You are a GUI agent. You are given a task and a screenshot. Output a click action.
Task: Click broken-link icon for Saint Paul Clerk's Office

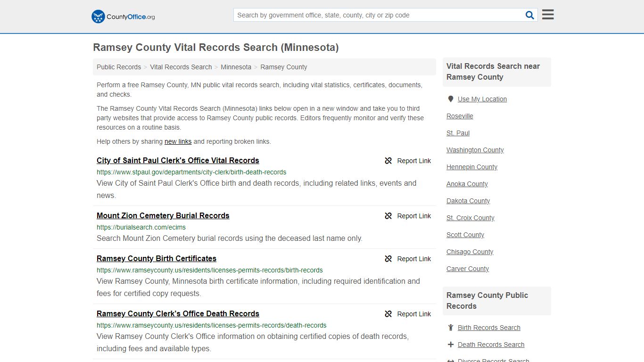click(388, 161)
